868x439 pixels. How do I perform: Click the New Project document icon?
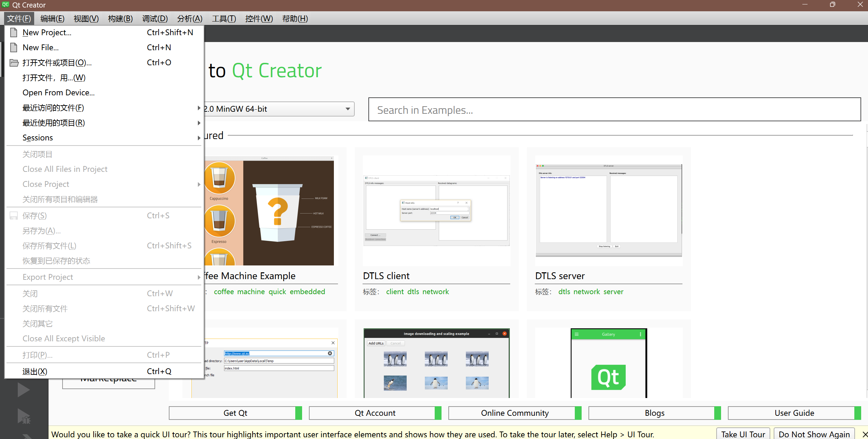(x=14, y=32)
